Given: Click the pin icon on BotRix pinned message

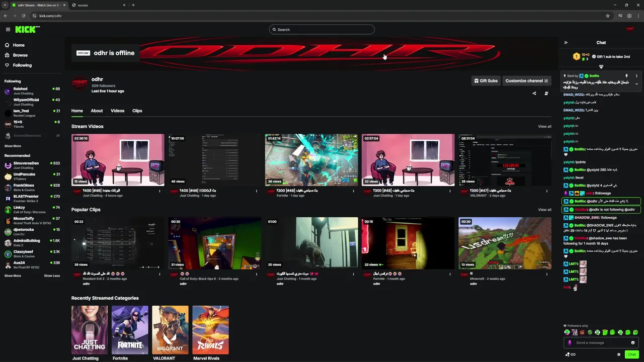Looking at the screenshot, I should tap(626, 76).
